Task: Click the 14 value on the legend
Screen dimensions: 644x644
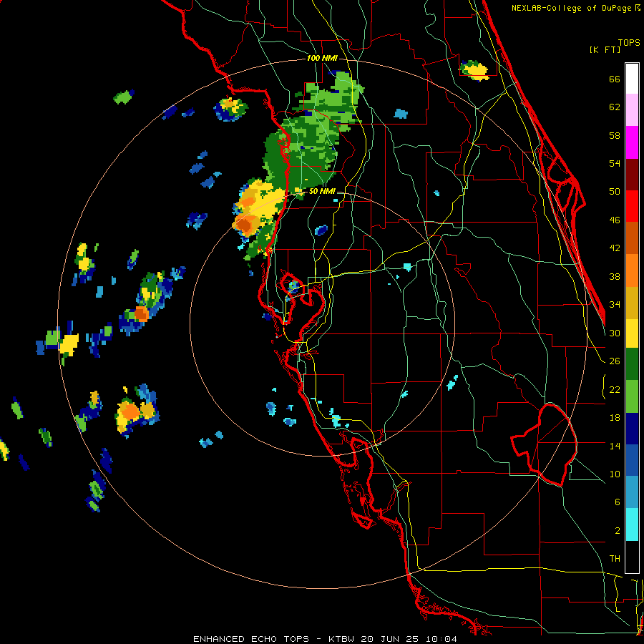Action: point(615,446)
